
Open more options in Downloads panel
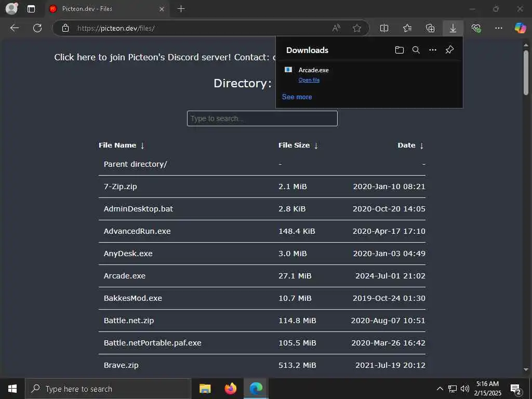[x=433, y=50]
